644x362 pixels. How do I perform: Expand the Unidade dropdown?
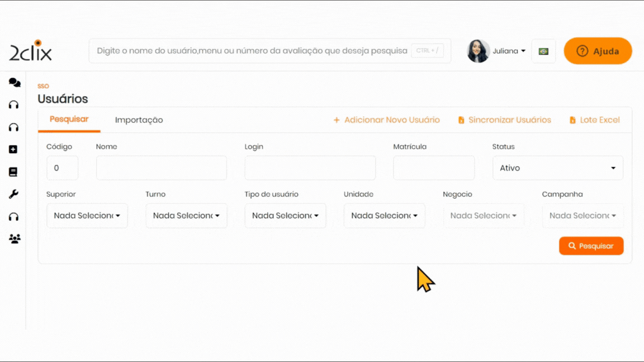click(x=384, y=216)
